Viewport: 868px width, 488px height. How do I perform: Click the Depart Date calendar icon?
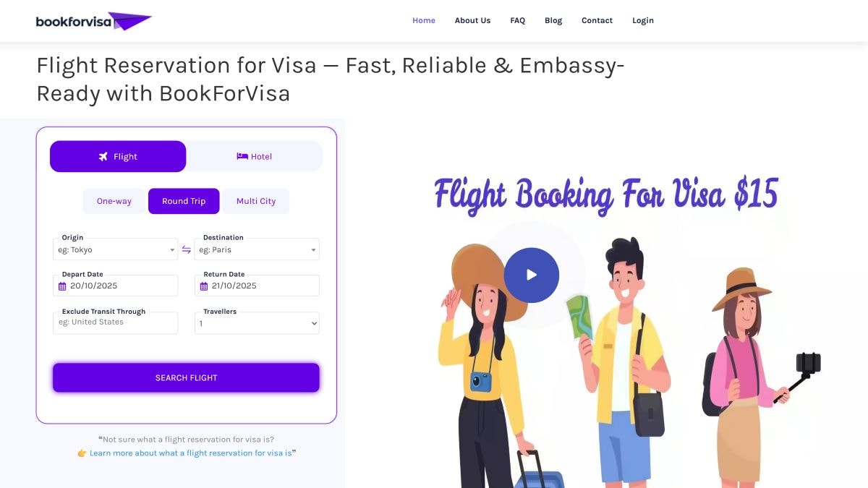pyautogui.click(x=62, y=286)
